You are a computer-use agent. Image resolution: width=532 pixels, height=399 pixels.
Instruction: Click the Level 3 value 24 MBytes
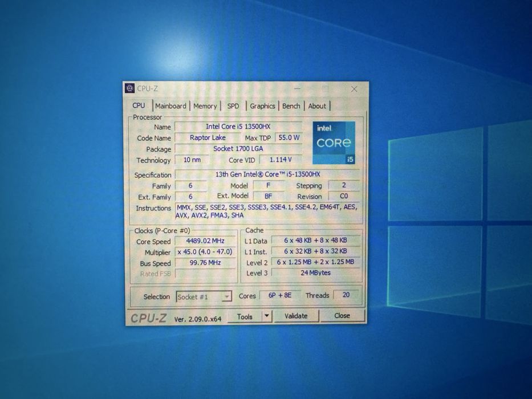[x=315, y=273]
